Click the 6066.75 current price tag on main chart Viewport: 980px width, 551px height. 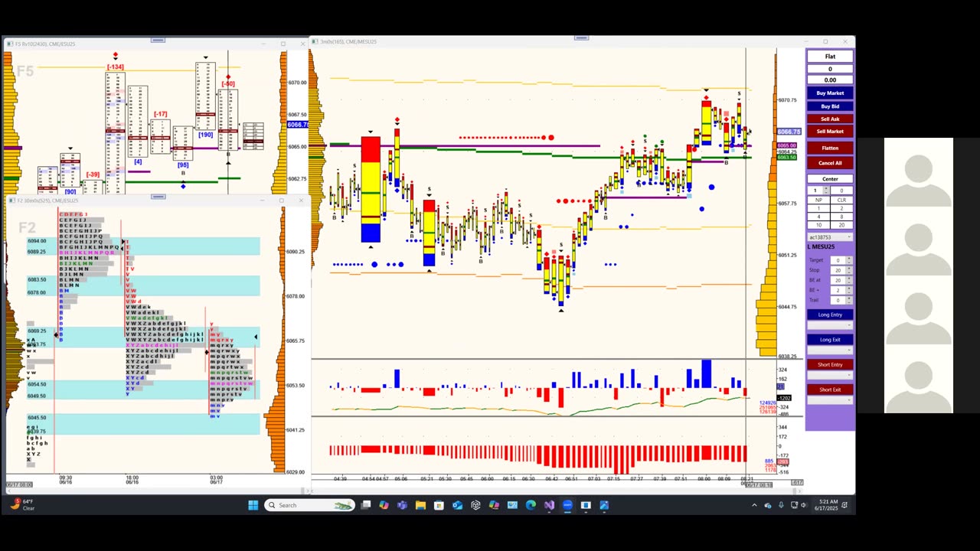click(789, 132)
